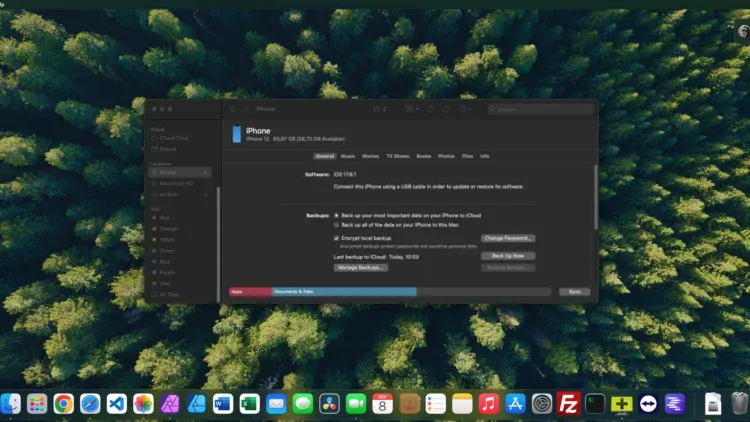
Task: Open Microsoft Word from the dock
Action: [223, 404]
